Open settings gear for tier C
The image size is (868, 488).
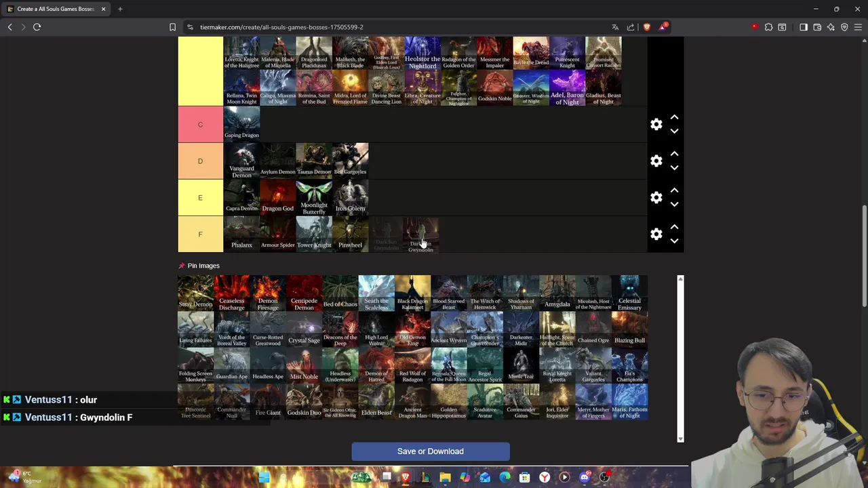click(x=656, y=124)
